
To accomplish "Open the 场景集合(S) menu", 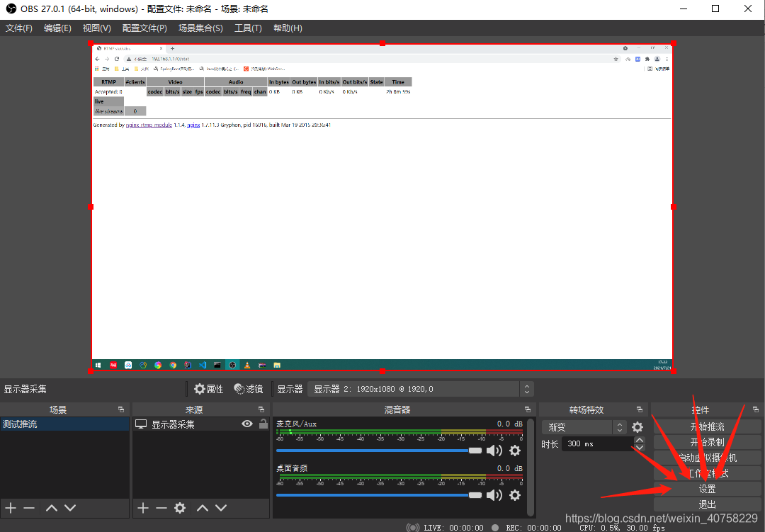I will pyautogui.click(x=200, y=28).
